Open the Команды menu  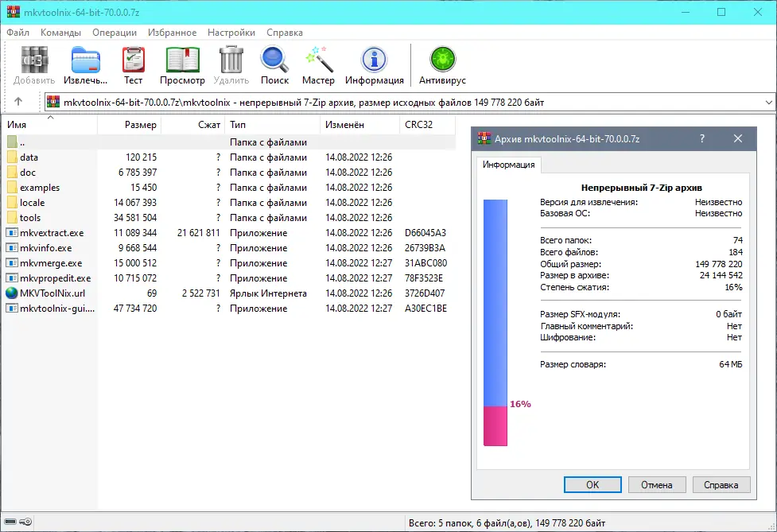click(x=60, y=32)
